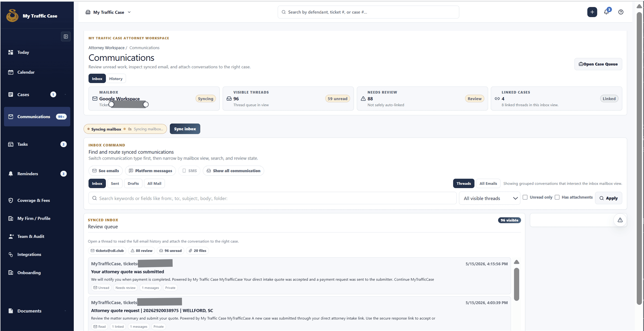
Task: Go to Cases in the sidebar
Action: (x=23, y=94)
